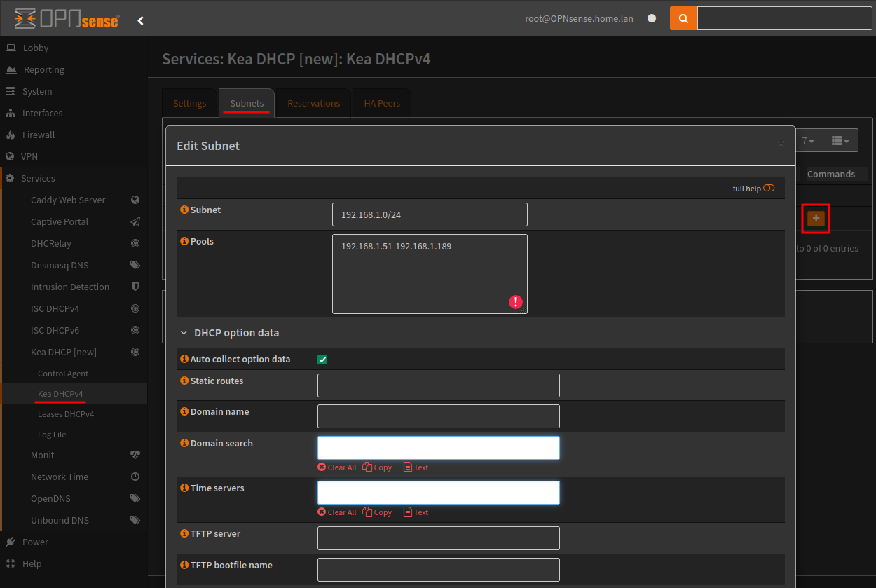
Task: Open the rows-per-page dropdown showing 7
Action: 808,141
